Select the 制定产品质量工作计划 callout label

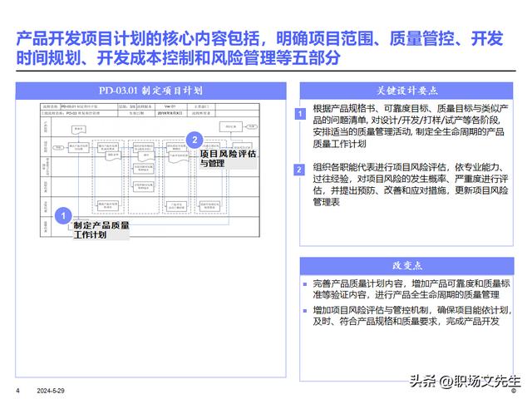tap(101, 230)
